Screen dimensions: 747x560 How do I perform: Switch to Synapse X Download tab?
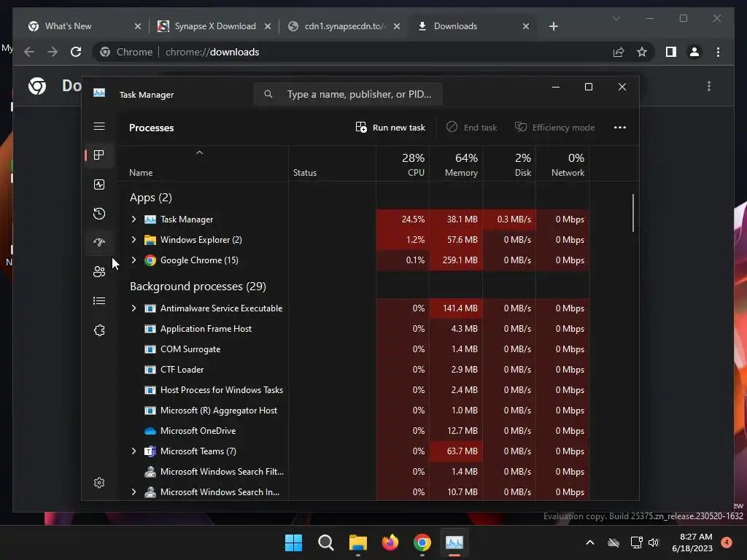point(215,26)
